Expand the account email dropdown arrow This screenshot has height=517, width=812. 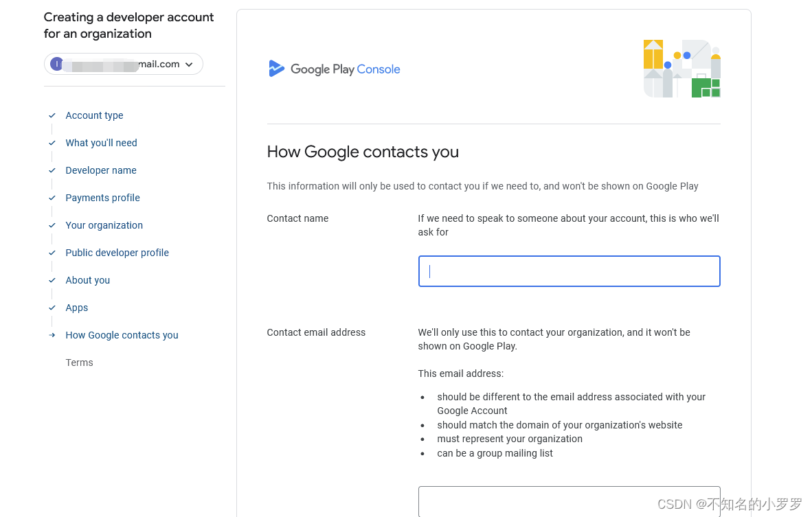tap(189, 65)
